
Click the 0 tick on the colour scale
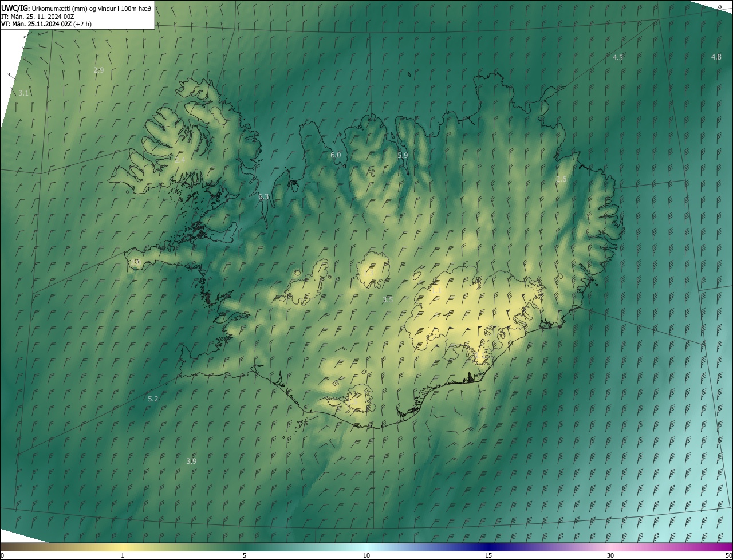click(x=2, y=556)
